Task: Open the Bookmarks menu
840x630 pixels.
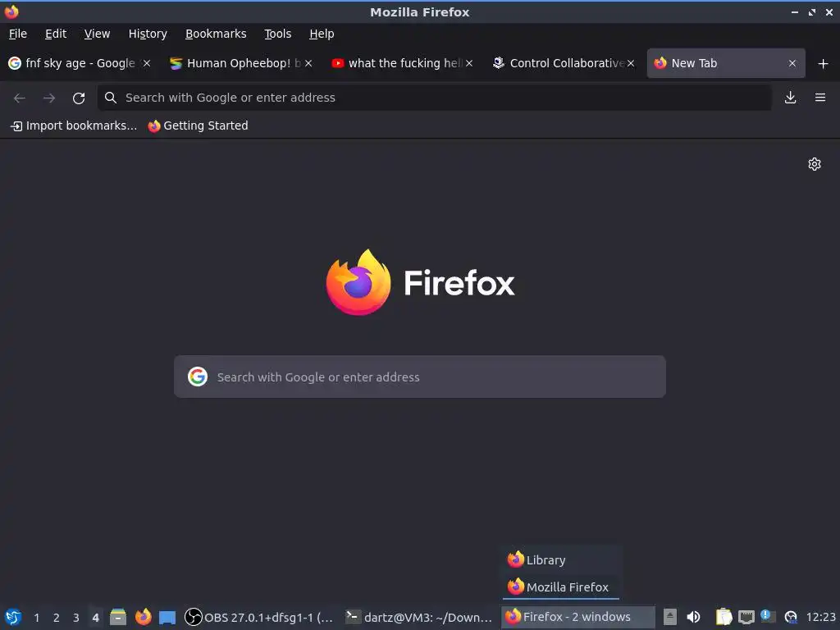Action: pyautogui.click(x=216, y=34)
